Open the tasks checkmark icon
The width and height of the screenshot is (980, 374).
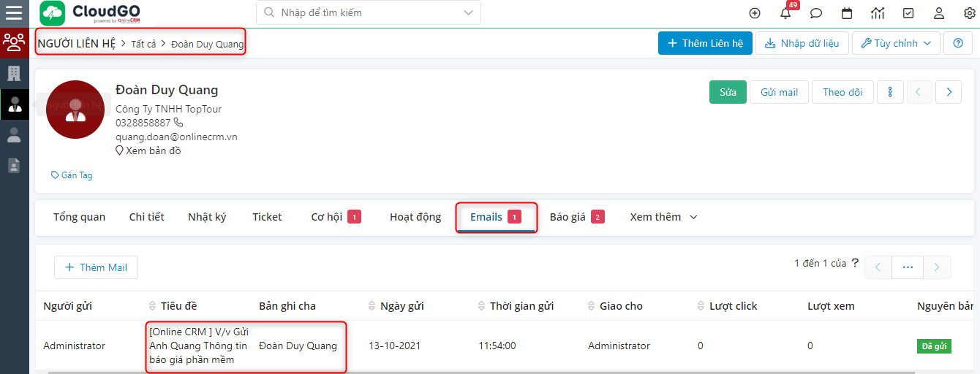point(908,13)
